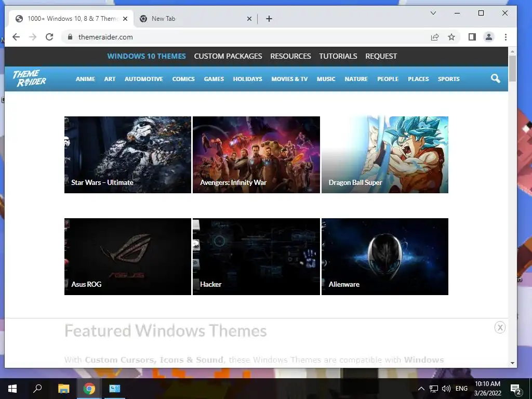532x399 pixels.
Task: Open site search magnifier icon
Action: pyautogui.click(x=495, y=79)
